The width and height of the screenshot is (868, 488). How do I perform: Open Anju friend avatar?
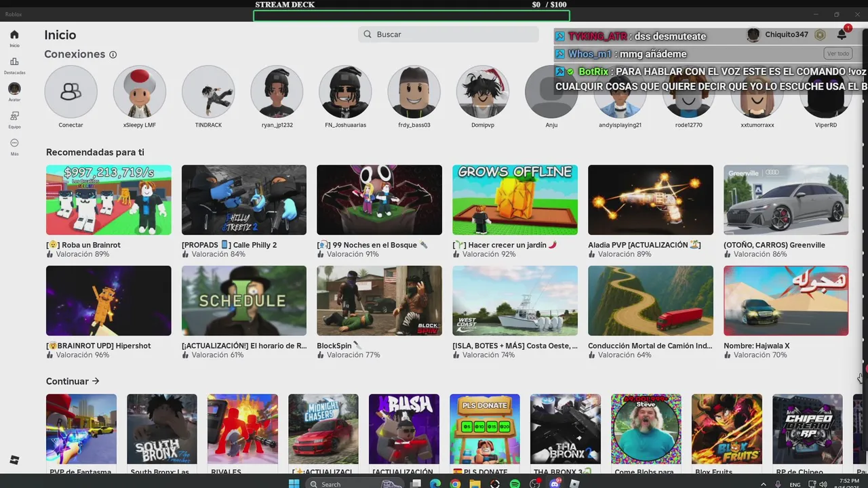[x=551, y=91]
